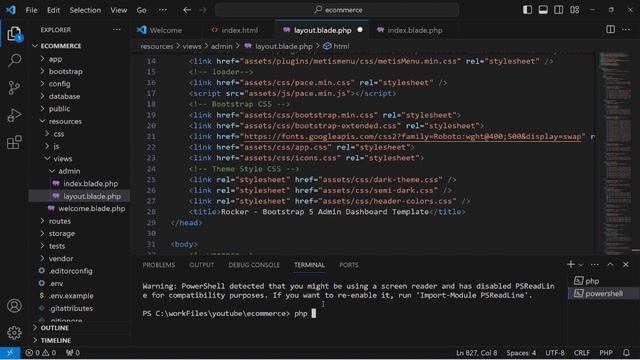This screenshot has height=360, width=640.
Task: Click the remote window status icon
Action: point(10,353)
